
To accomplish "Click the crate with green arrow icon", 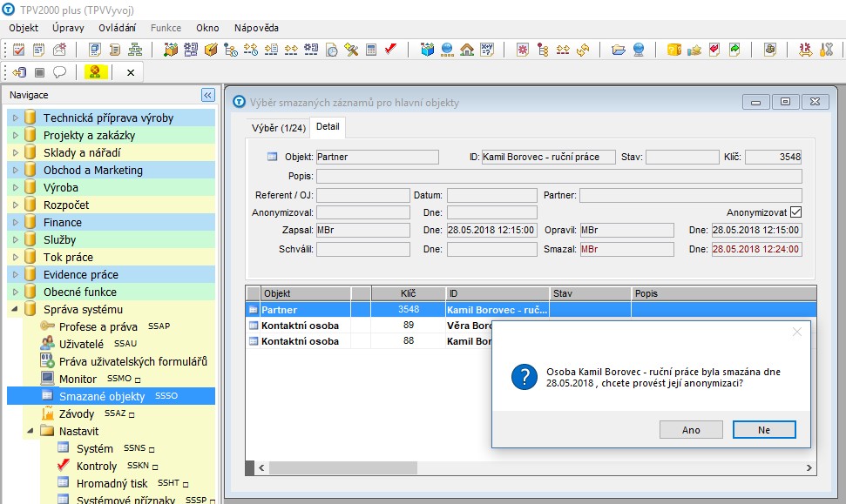I will point(171,50).
